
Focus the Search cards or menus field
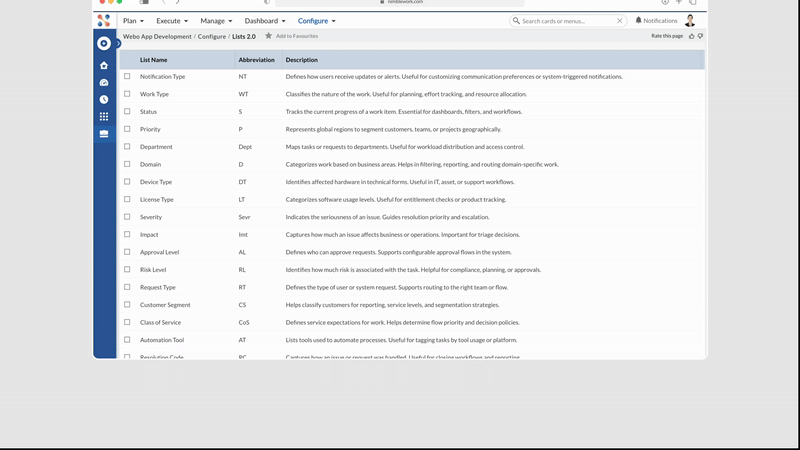tap(568, 21)
